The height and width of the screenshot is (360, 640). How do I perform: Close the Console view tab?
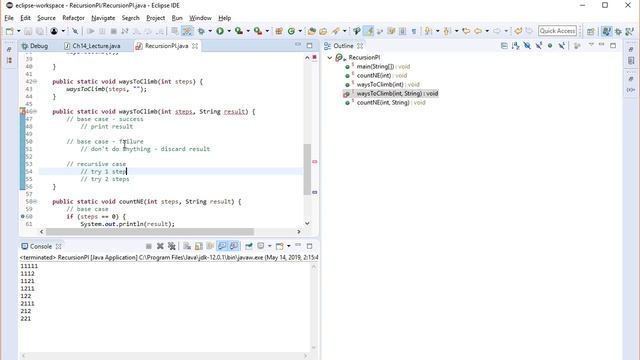point(58,247)
